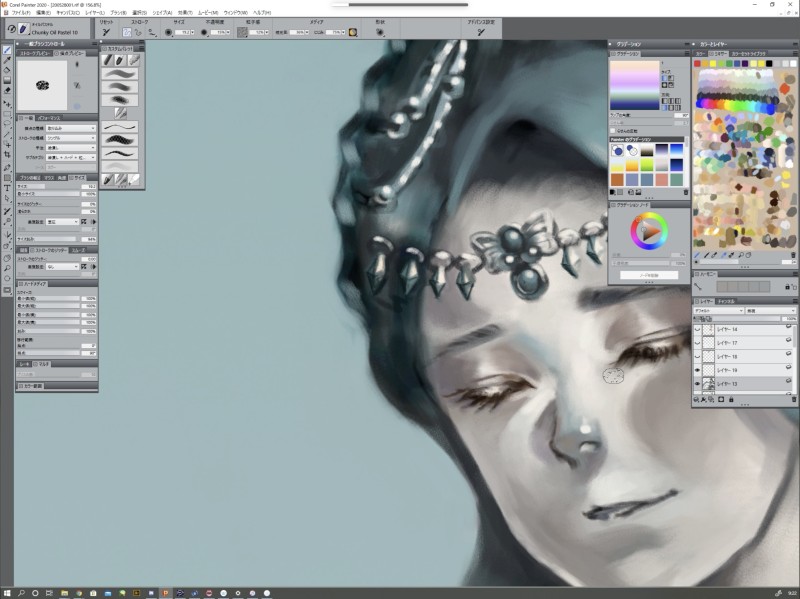The image size is (800, 599).
Task: Clear mixer pad with trash icon
Action: (793, 255)
